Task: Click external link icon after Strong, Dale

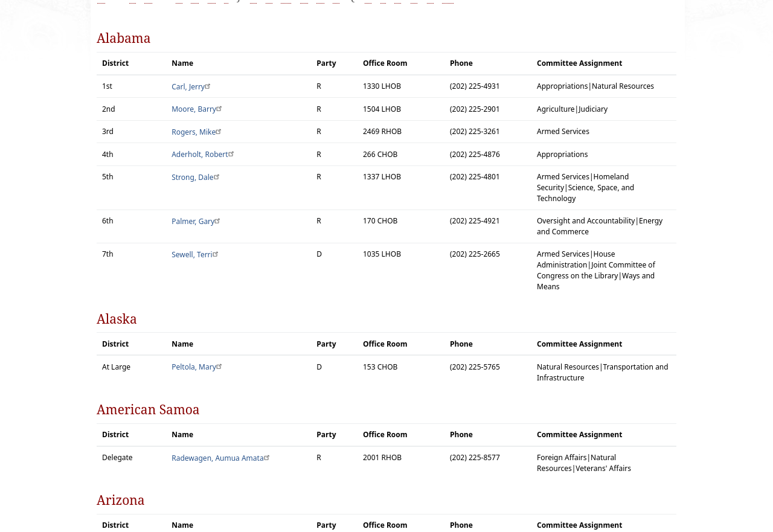Action: coord(217,176)
